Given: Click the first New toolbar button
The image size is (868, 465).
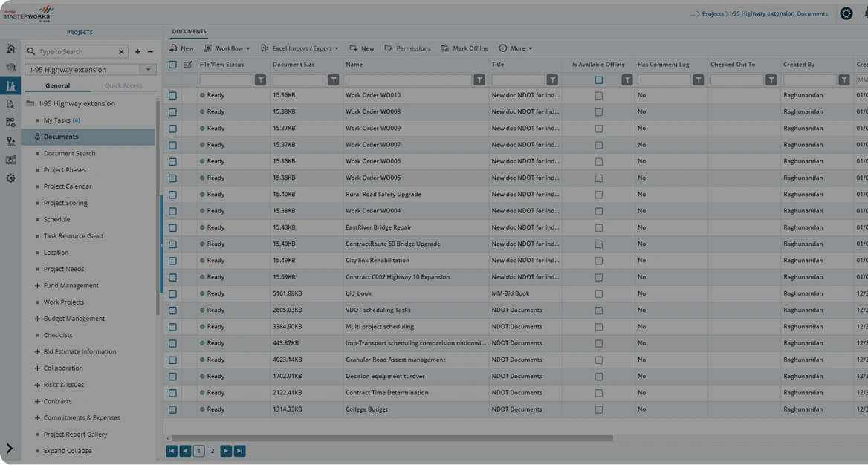Looking at the screenshot, I should 181,48.
